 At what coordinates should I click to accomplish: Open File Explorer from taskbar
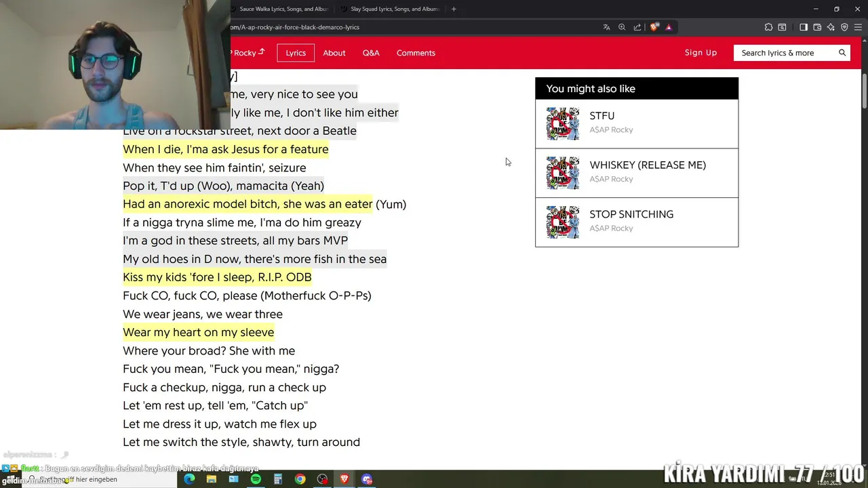pos(212,479)
